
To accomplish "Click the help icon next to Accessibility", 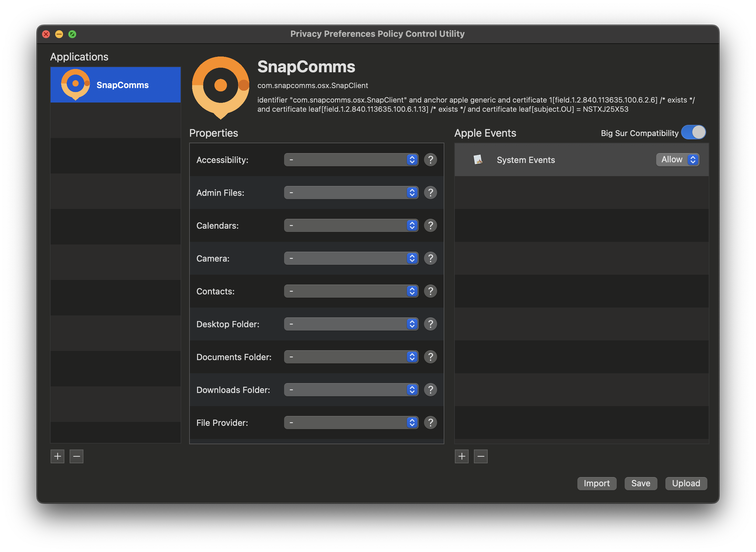I will [431, 160].
